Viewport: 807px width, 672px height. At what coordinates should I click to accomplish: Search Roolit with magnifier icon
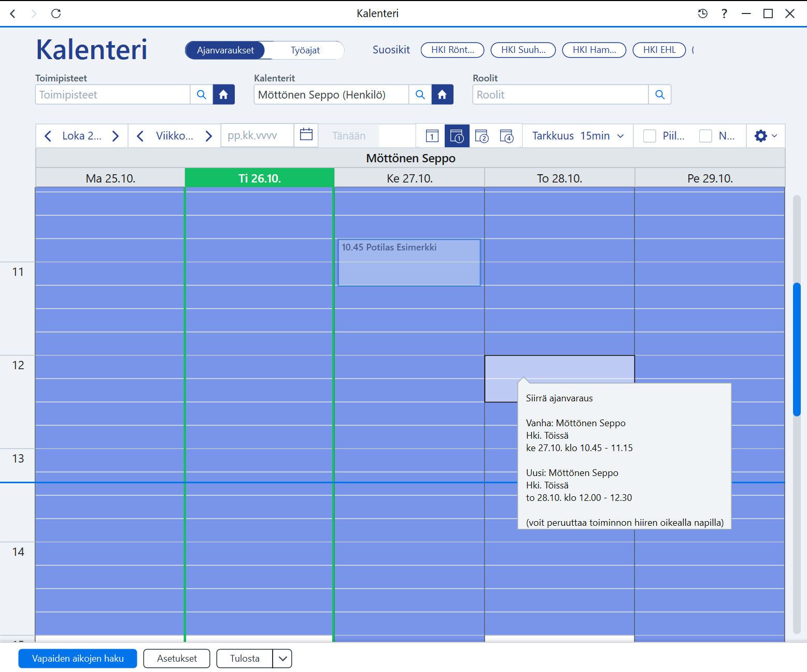660,94
